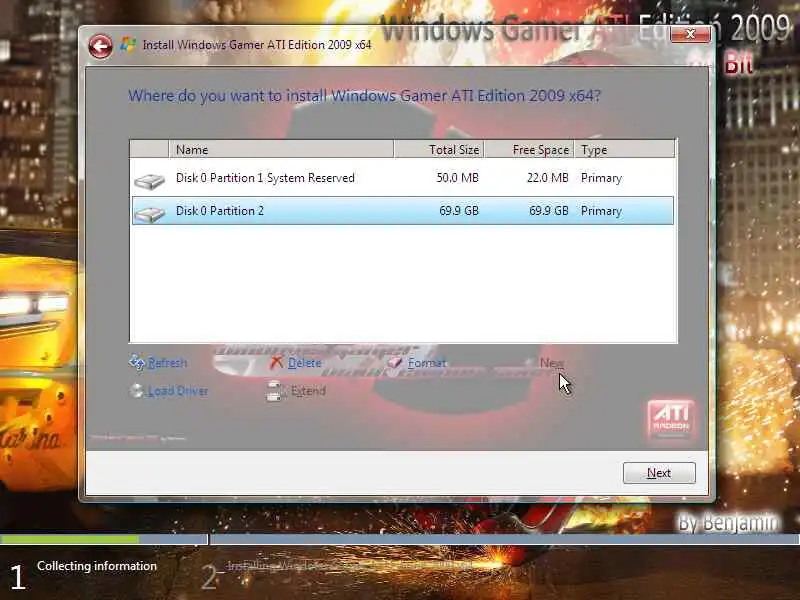Click the drive icon for Disk 0 Partition 2
This screenshot has height=600, width=800.
coord(149,213)
